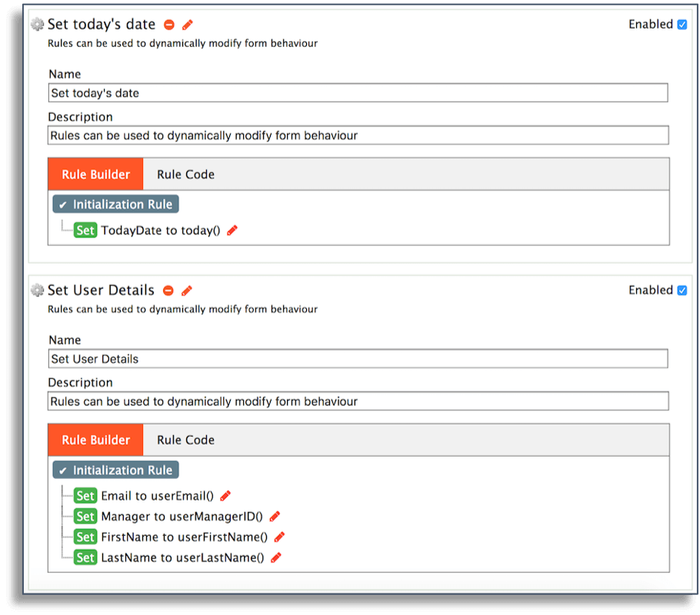Viewport: 700px width, 615px height.
Task: Toggle Initialization Rule in Set User Details
Action: tap(115, 470)
